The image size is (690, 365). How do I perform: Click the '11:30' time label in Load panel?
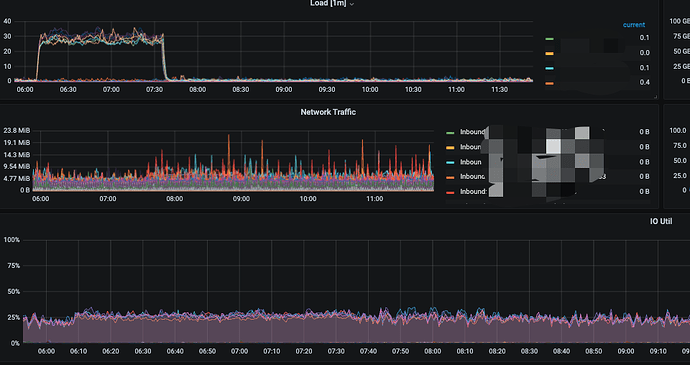tap(499, 89)
